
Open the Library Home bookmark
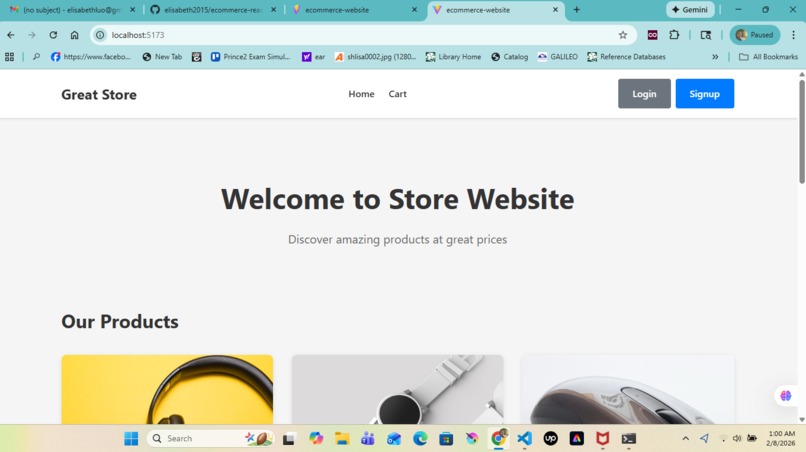[453, 57]
